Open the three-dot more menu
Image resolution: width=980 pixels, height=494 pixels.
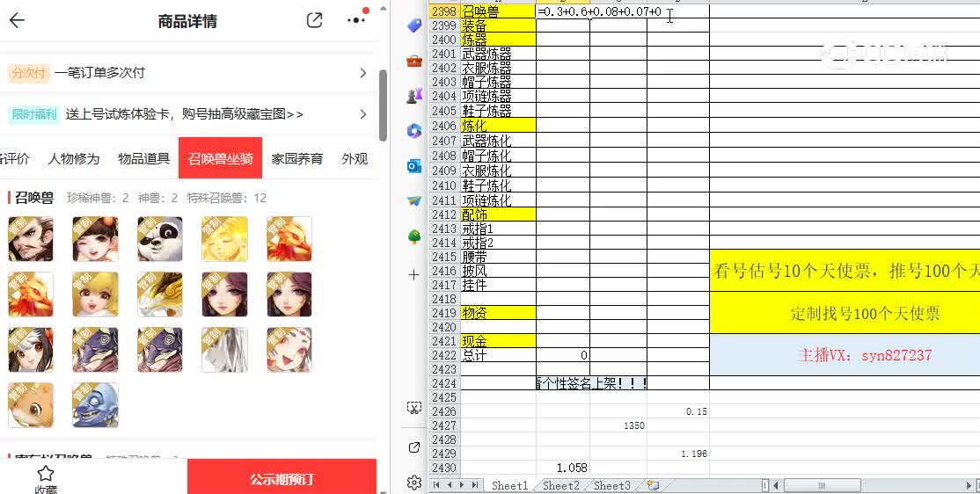(355, 20)
